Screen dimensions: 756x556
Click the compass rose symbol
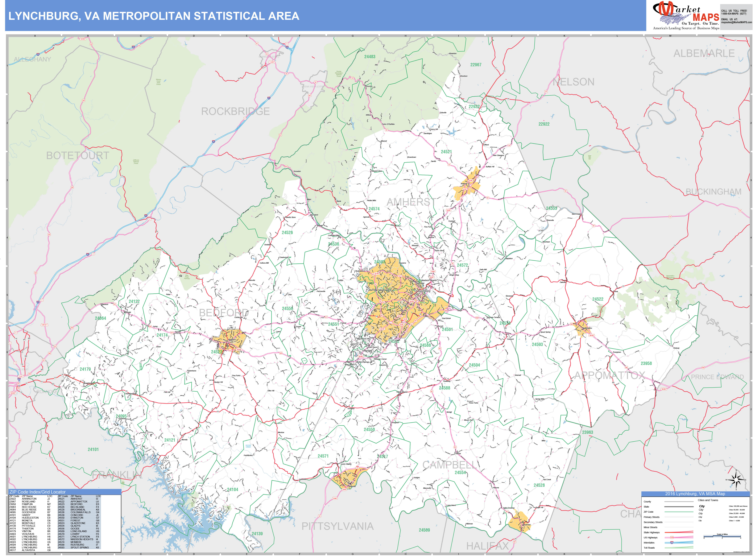click(736, 480)
